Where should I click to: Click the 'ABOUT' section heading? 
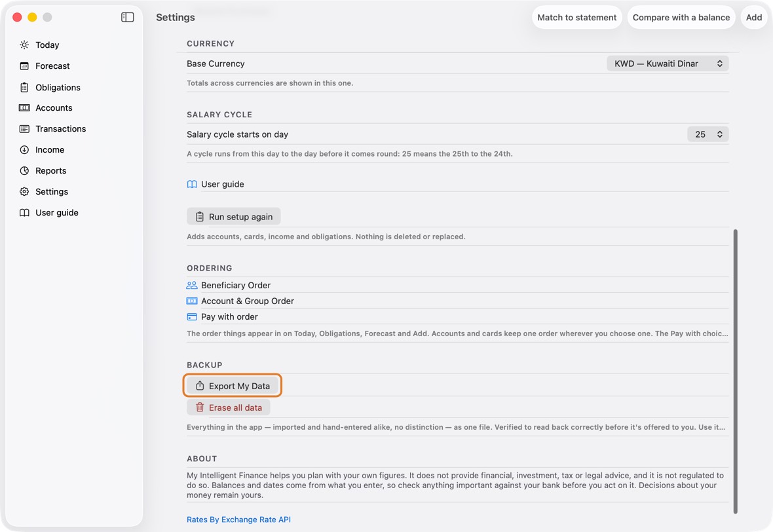coord(202,459)
